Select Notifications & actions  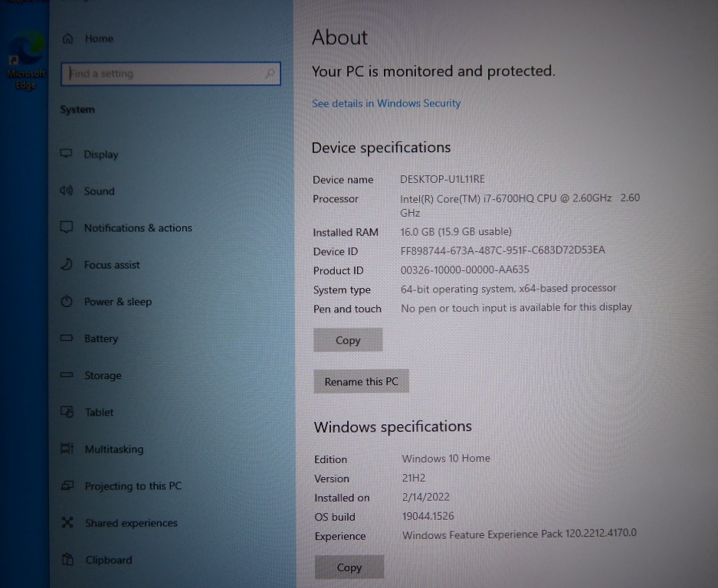coord(138,228)
